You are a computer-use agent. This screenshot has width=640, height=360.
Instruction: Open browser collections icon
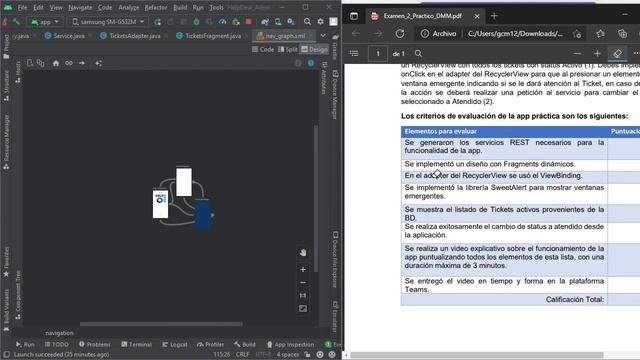coord(622,34)
